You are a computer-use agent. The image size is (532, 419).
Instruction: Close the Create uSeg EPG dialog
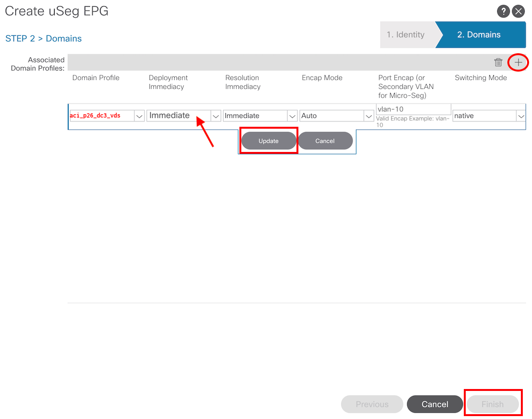pyautogui.click(x=518, y=12)
